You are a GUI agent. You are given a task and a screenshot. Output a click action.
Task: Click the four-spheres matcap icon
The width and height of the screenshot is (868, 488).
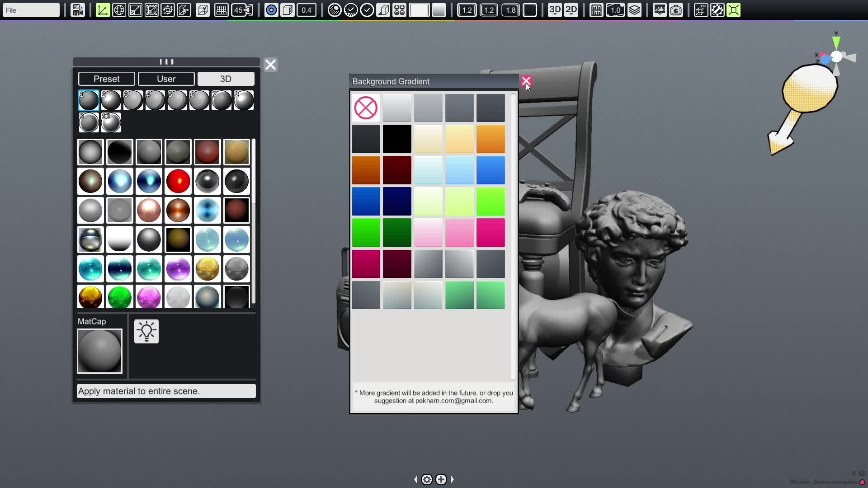coord(399,10)
